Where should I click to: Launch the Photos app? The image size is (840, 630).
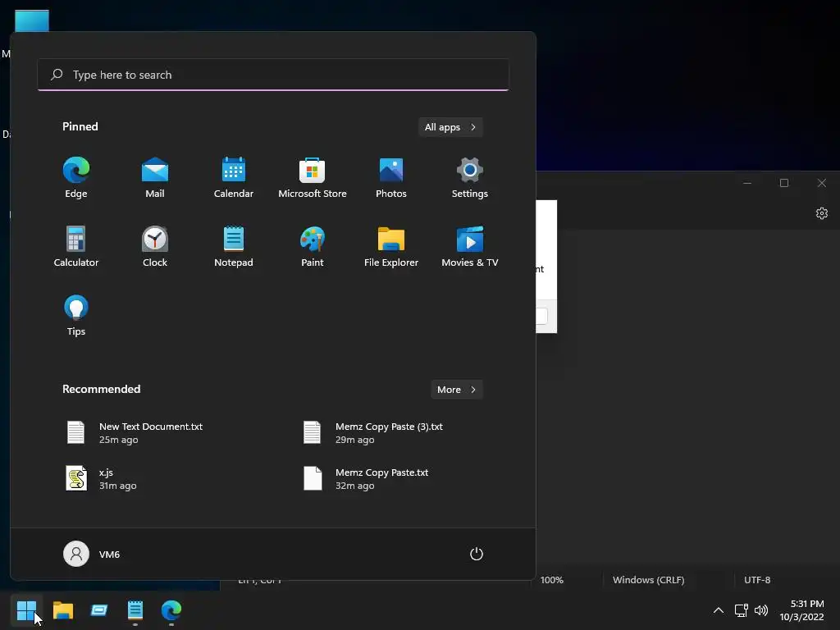[391, 178]
